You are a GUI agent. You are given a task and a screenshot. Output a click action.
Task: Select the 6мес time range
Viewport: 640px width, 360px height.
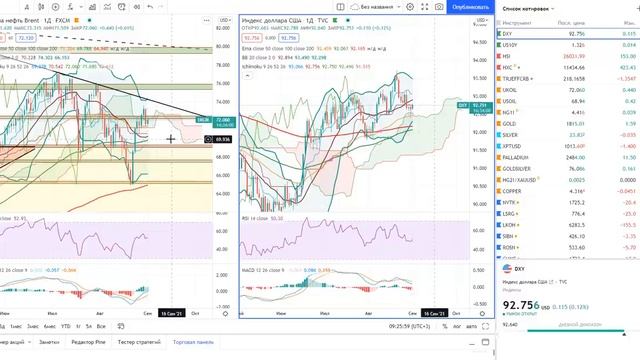(50, 326)
